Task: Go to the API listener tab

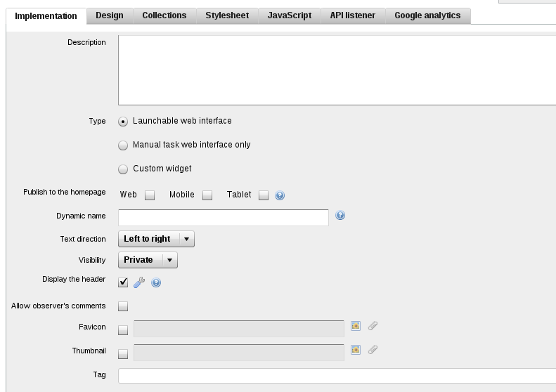Action: point(352,15)
